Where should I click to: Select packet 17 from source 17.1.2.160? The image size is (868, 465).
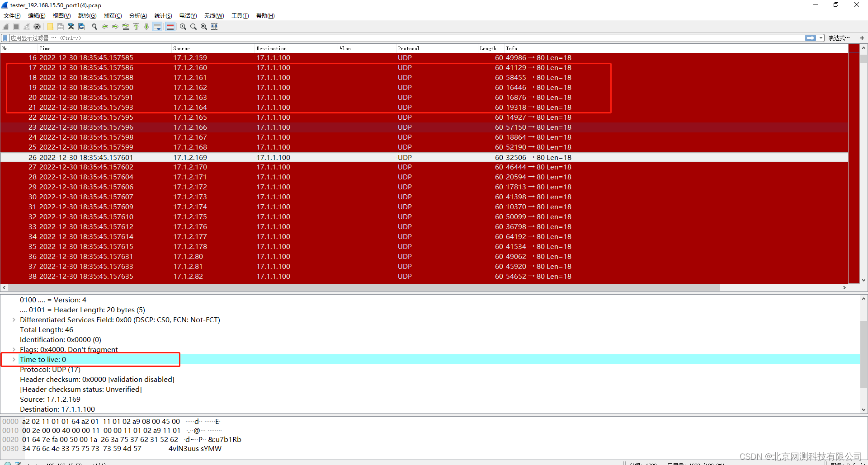(424, 68)
